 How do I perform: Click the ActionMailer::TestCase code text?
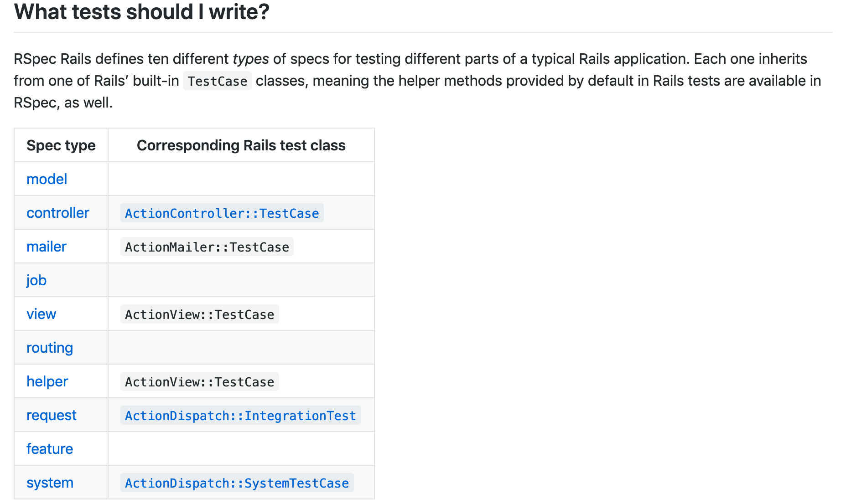(207, 247)
